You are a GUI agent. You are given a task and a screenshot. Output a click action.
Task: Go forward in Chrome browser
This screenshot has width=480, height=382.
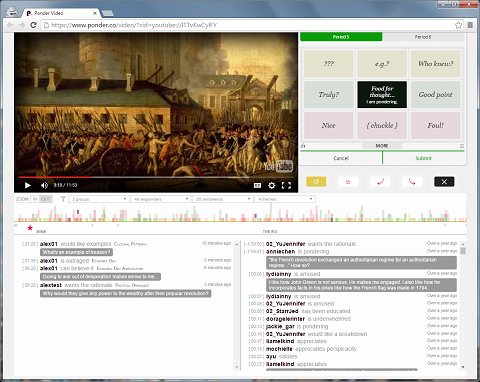point(21,25)
